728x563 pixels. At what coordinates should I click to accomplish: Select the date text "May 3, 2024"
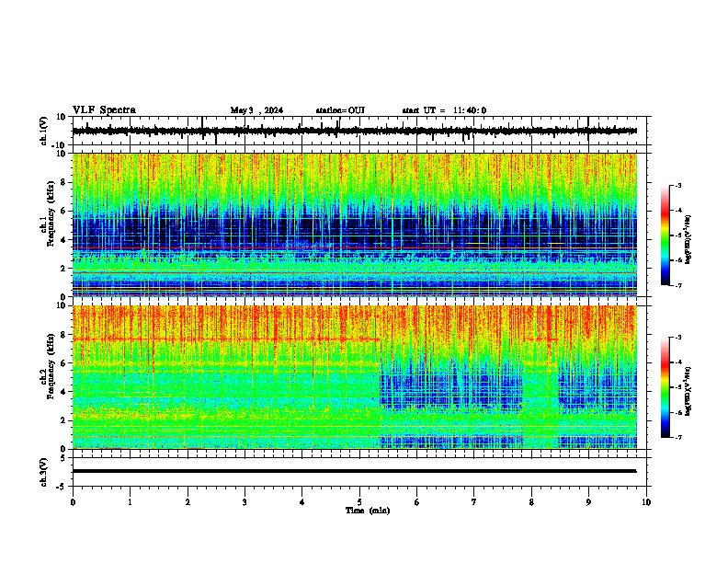[x=256, y=110]
